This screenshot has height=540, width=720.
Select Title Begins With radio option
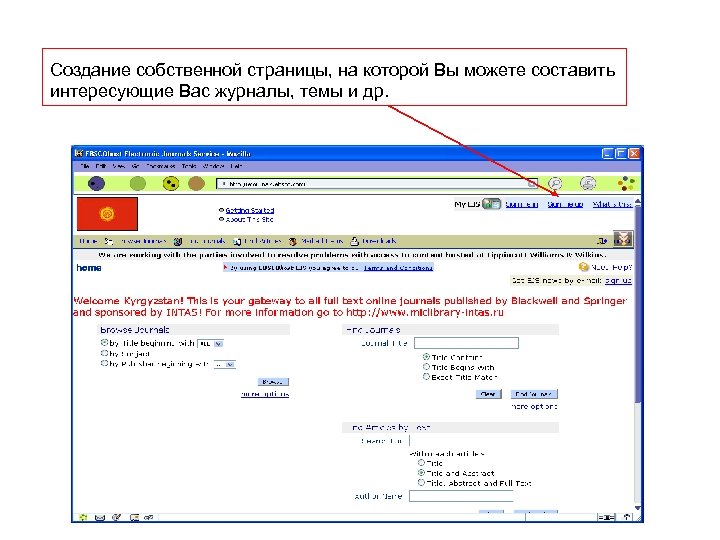point(426,367)
